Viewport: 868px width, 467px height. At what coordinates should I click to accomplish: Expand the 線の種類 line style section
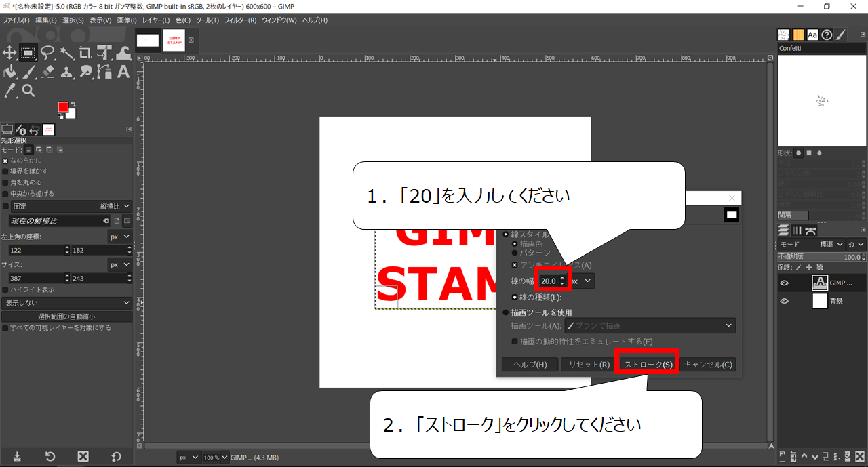click(515, 298)
